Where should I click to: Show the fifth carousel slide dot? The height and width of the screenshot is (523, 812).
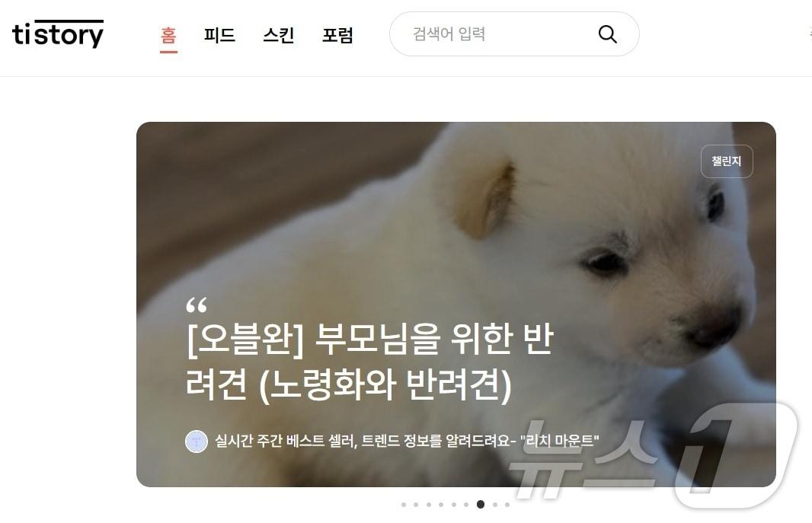pyautogui.click(x=454, y=505)
